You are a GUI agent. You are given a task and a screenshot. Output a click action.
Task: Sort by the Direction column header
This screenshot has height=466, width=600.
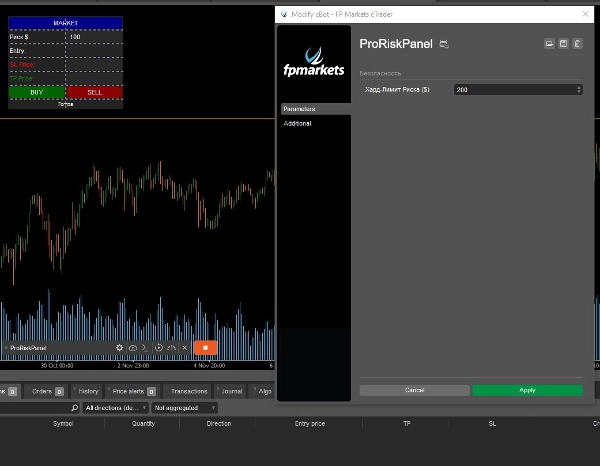point(218,424)
